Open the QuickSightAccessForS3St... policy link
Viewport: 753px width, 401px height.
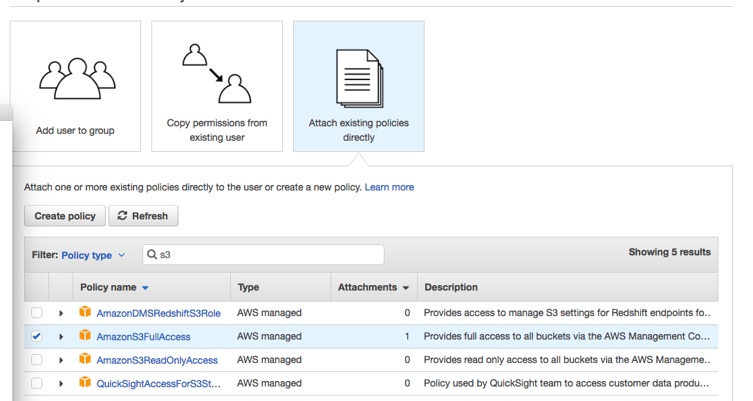158,384
